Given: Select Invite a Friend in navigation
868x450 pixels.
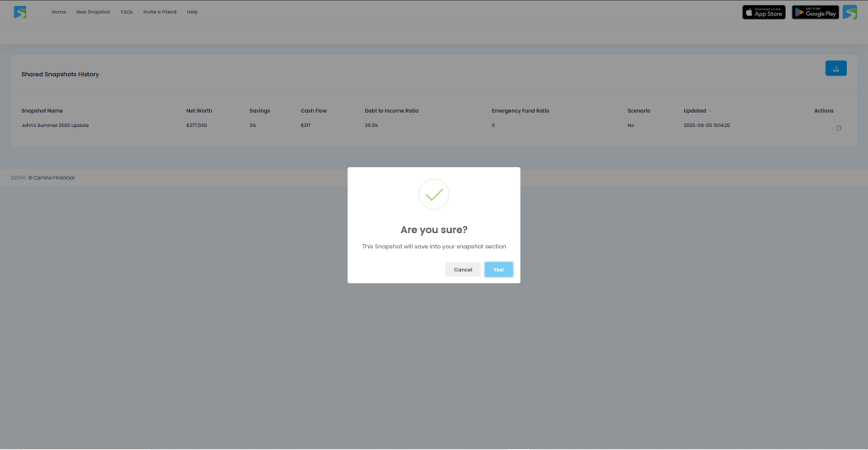Looking at the screenshot, I should (159, 12).
